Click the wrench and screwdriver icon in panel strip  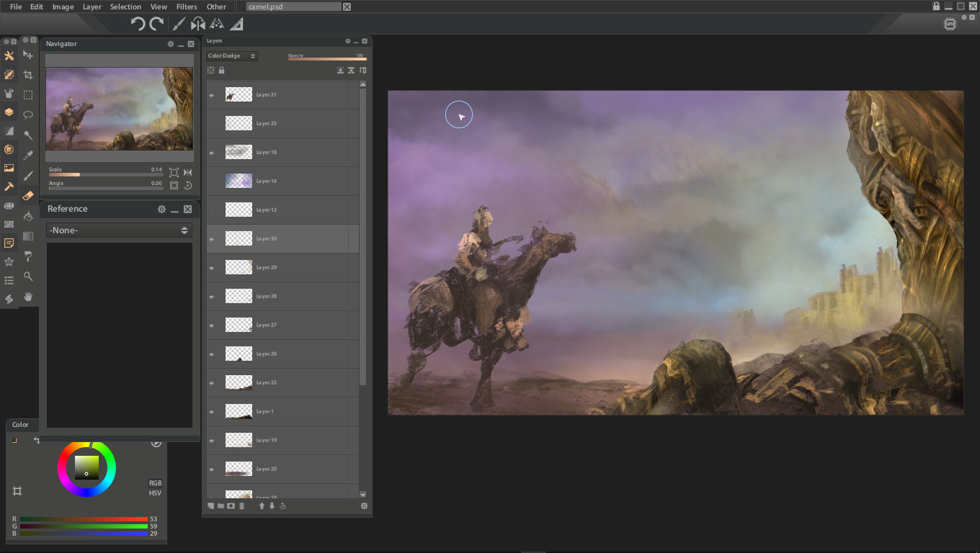(9, 56)
